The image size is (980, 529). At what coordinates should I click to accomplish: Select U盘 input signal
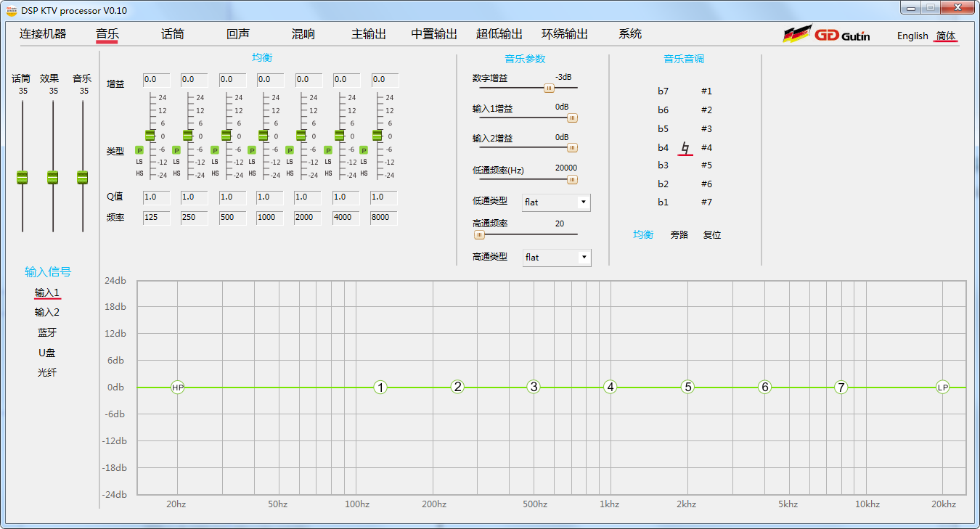[x=47, y=353]
